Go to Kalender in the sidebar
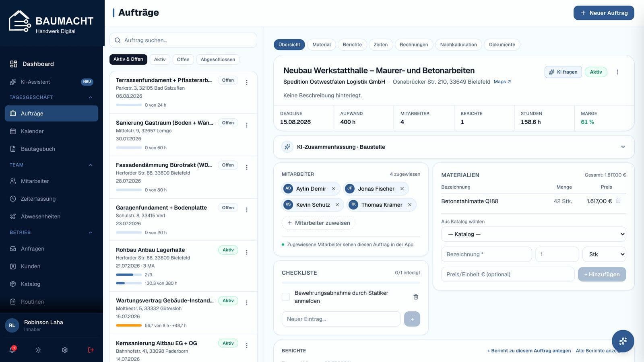Screen dimensions: 644x362 (x=52, y=131)
